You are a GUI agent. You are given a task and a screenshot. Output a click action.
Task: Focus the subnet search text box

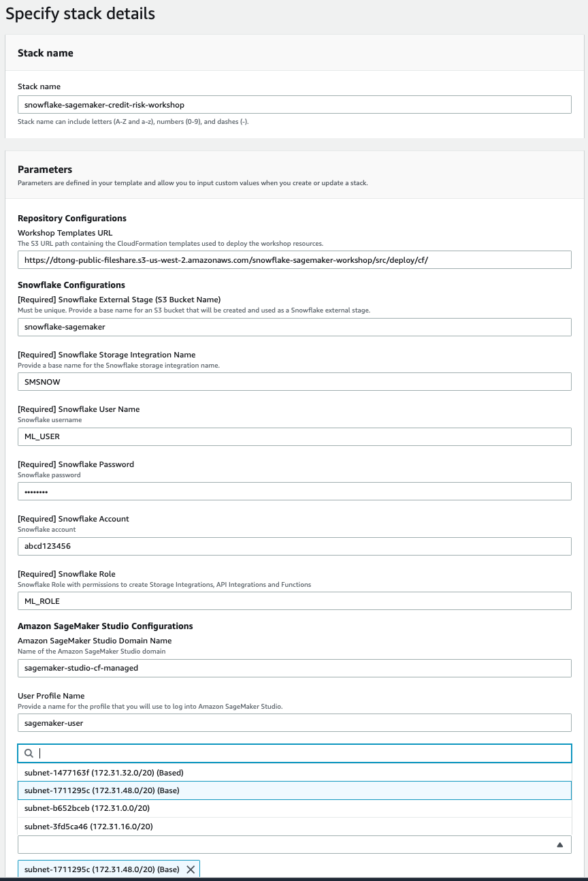pos(299,753)
